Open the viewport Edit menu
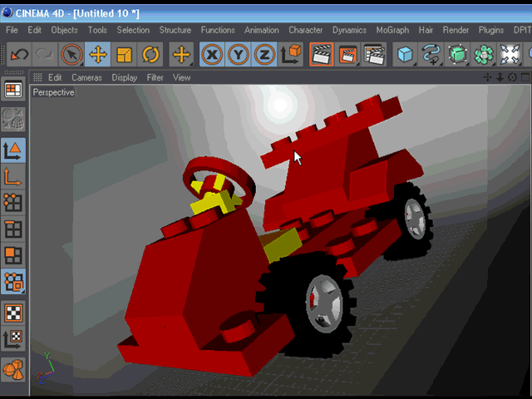Viewport: 532px width, 399px height. (55, 77)
